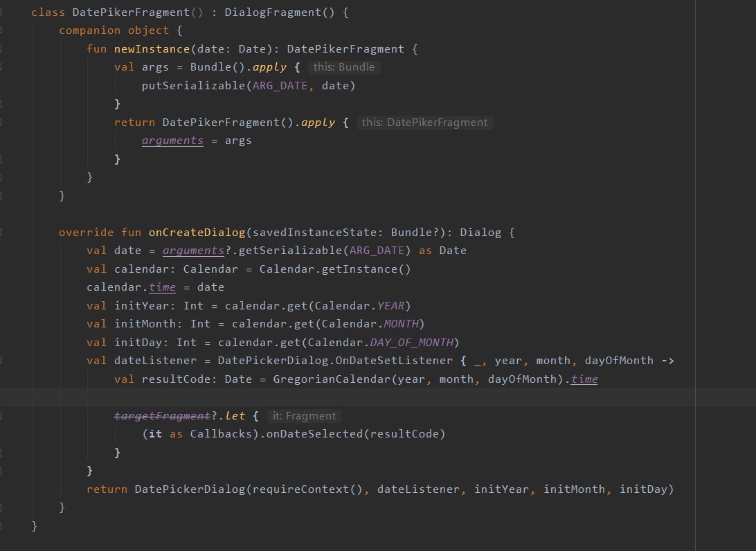Click underlined 'time' in 'calendar.time = date'
The height and width of the screenshot is (551, 756).
[162, 287]
